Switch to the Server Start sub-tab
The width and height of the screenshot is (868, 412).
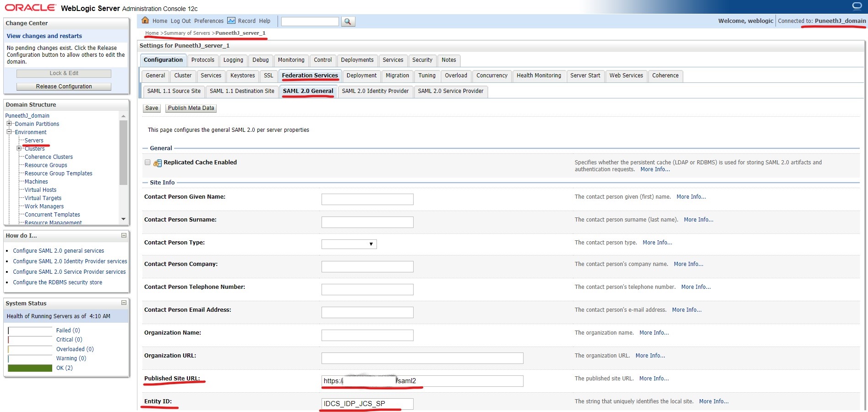point(585,76)
